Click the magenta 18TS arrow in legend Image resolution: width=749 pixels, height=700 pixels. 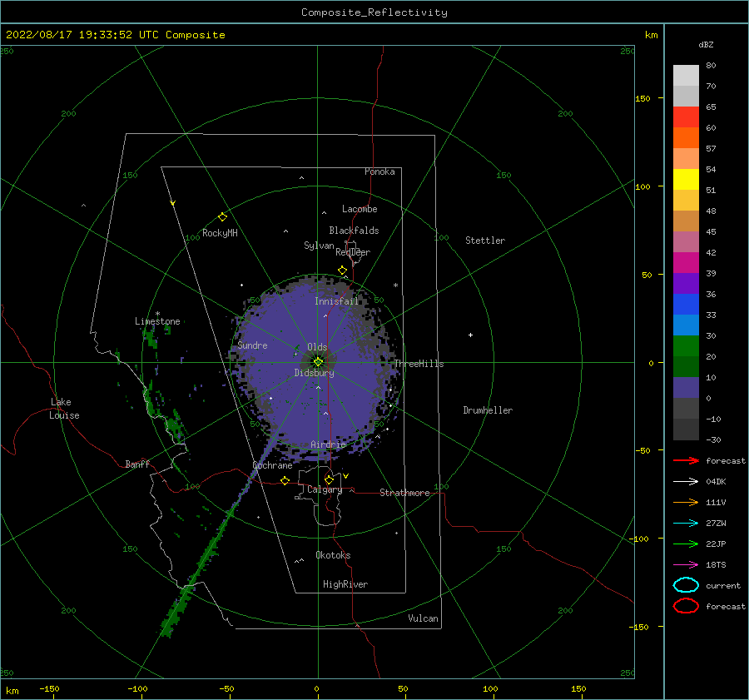pyautogui.click(x=686, y=565)
